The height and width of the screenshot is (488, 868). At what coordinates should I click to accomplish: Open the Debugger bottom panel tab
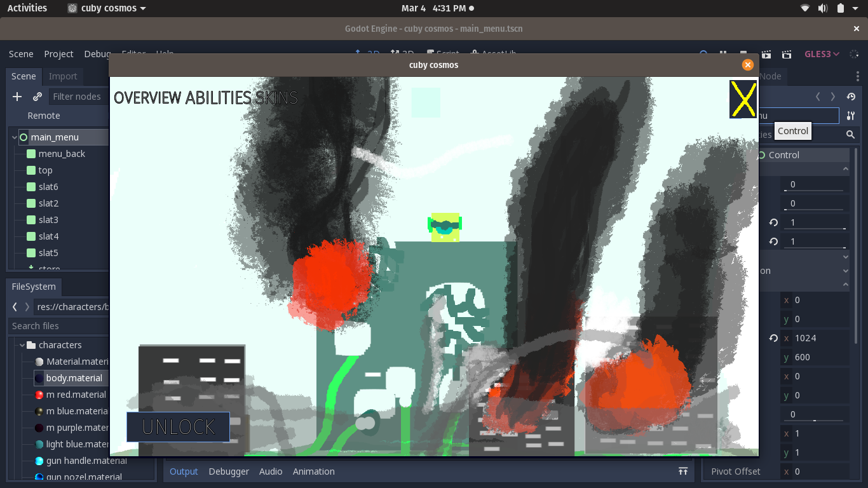229,471
